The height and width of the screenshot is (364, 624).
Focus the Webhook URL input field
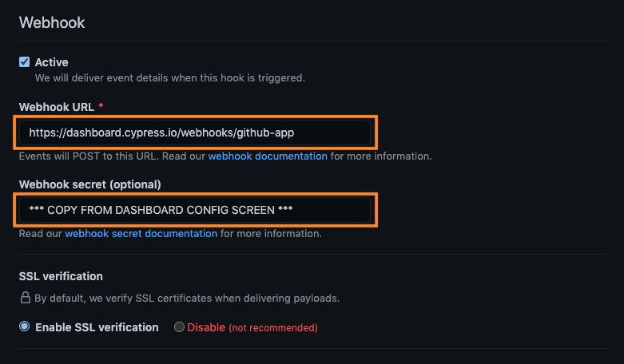click(195, 133)
